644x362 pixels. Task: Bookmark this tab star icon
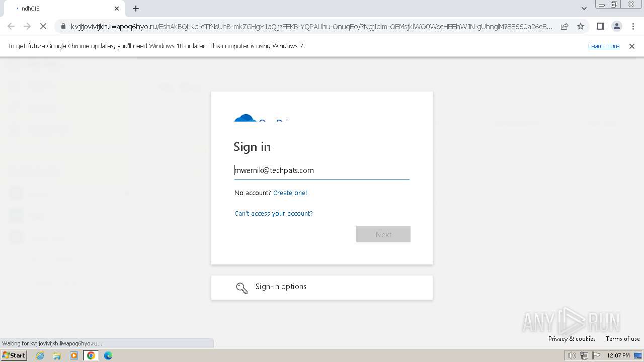point(581,26)
